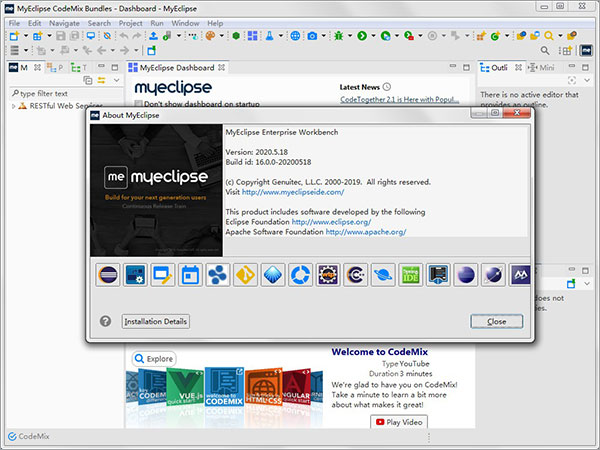Open the www.eclipse.org link

click(x=331, y=222)
